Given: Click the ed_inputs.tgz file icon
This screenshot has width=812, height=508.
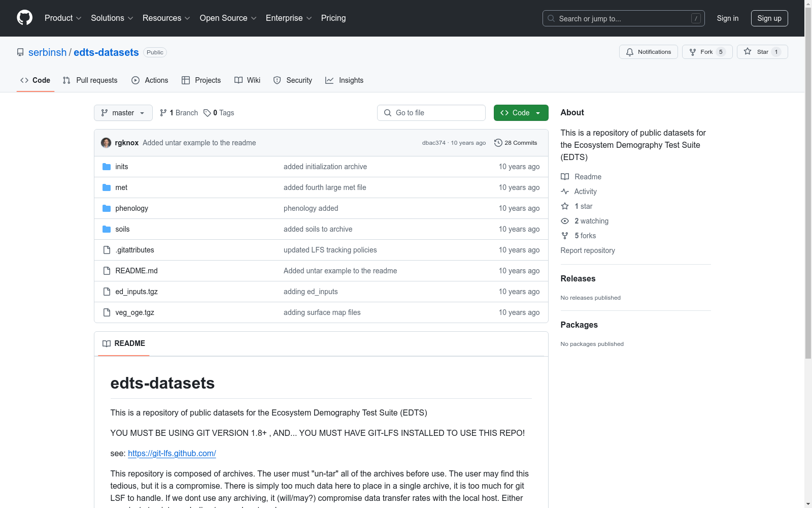Looking at the screenshot, I should [107, 292].
